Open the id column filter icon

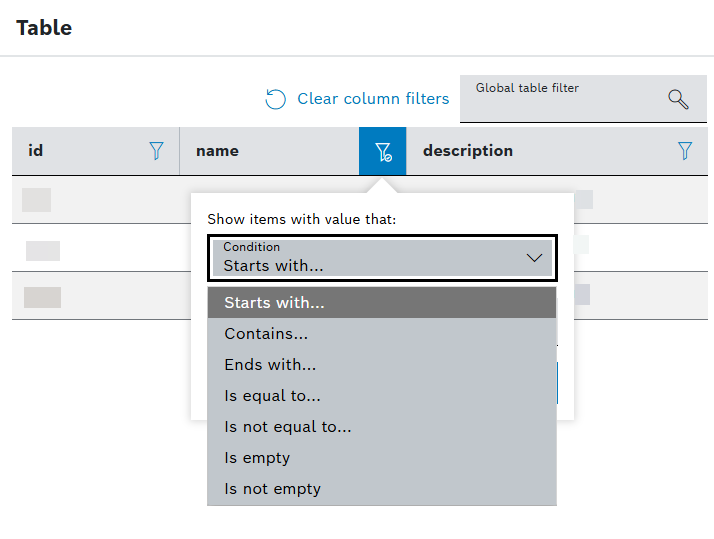coord(156,151)
